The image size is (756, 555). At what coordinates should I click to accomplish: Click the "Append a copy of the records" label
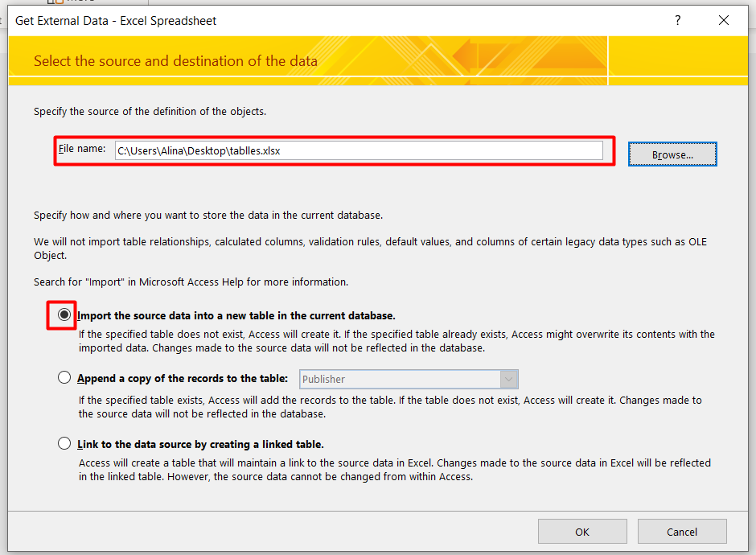point(183,378)
